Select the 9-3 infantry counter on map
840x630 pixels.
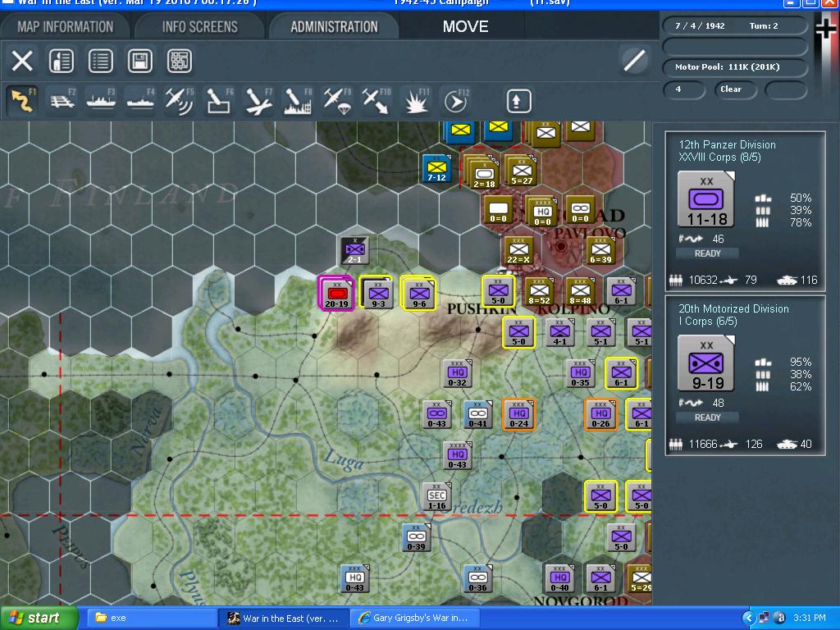point(378,294)
